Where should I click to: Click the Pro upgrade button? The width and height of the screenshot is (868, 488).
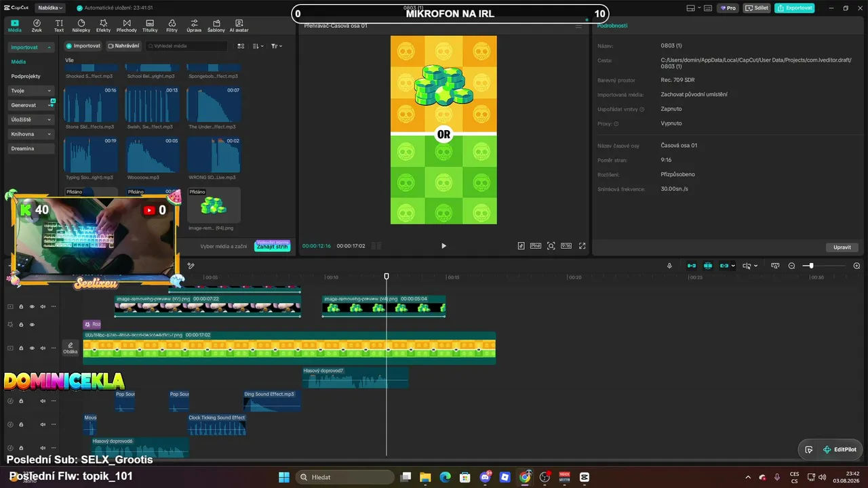tap(728, 8)
